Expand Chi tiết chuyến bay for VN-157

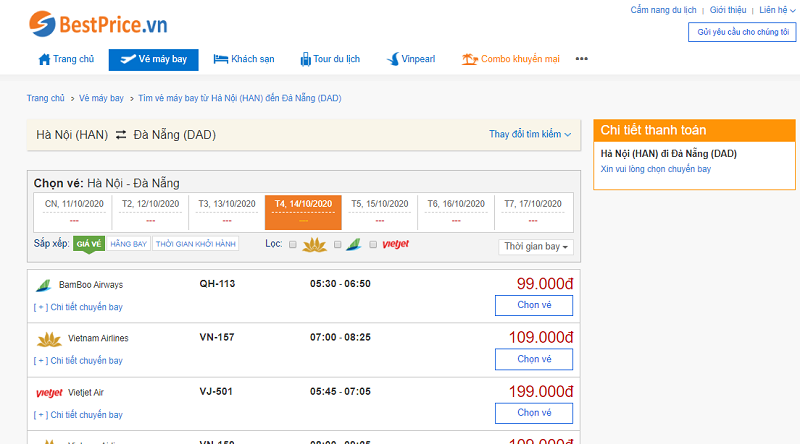tap(79, 361)
